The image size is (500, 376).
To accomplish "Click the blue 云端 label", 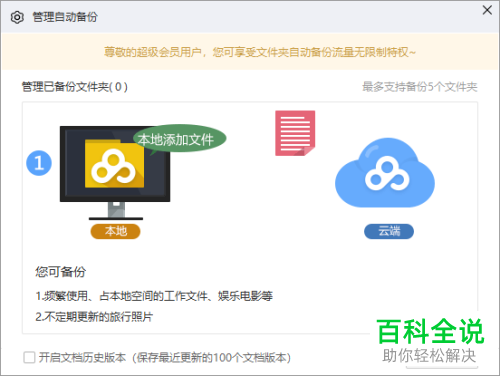I will click(x=389, y=231).
